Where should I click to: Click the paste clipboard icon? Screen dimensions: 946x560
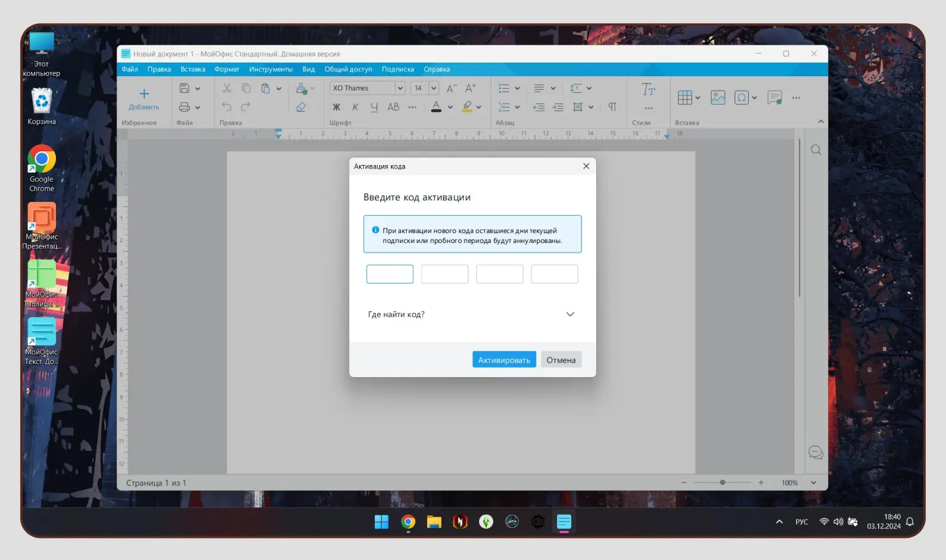pos(266,88)
